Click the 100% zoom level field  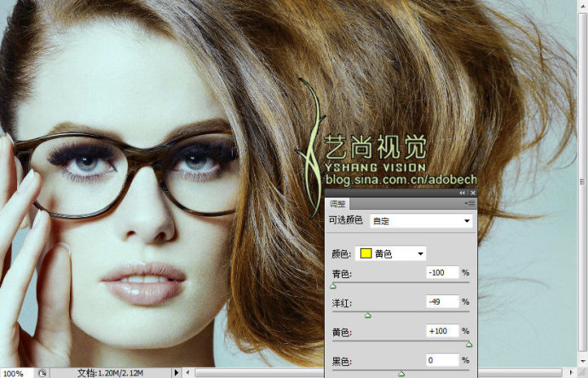pyautogui.click(x=17, y=373)
